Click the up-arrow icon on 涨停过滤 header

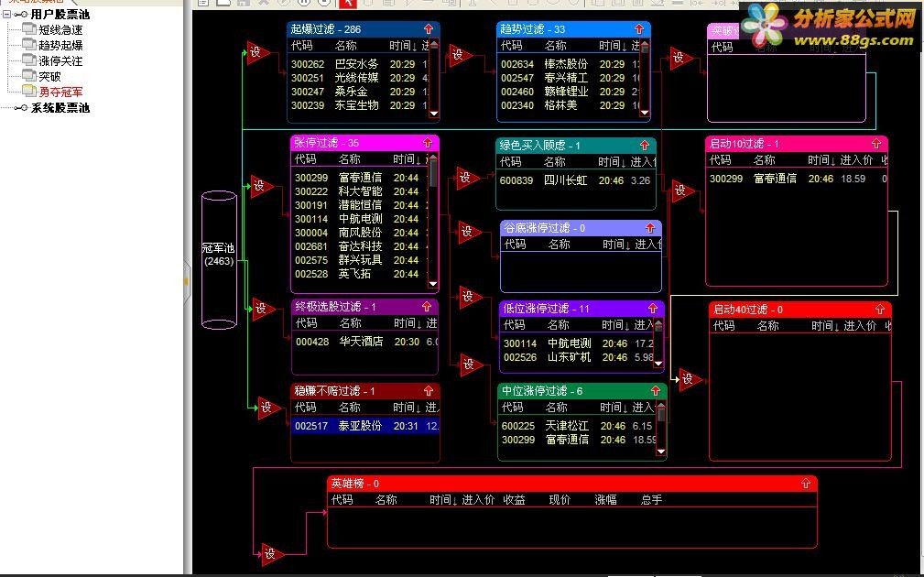pos(428,143)
